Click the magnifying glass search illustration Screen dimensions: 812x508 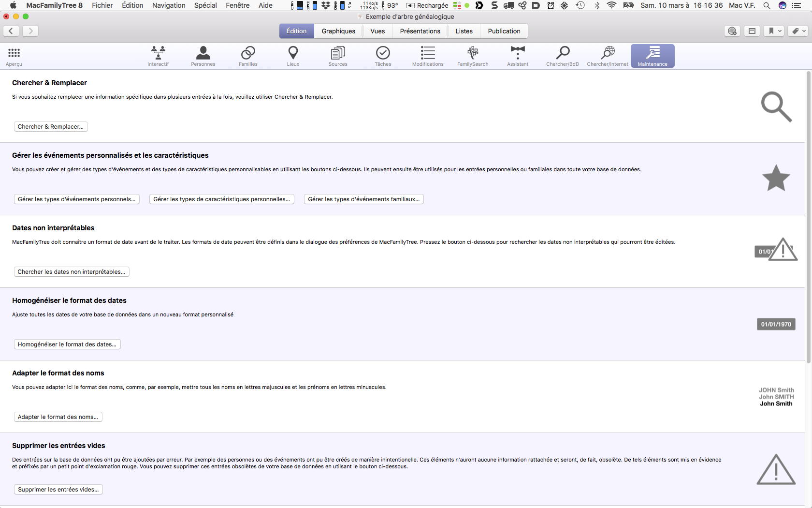(776, 107)
